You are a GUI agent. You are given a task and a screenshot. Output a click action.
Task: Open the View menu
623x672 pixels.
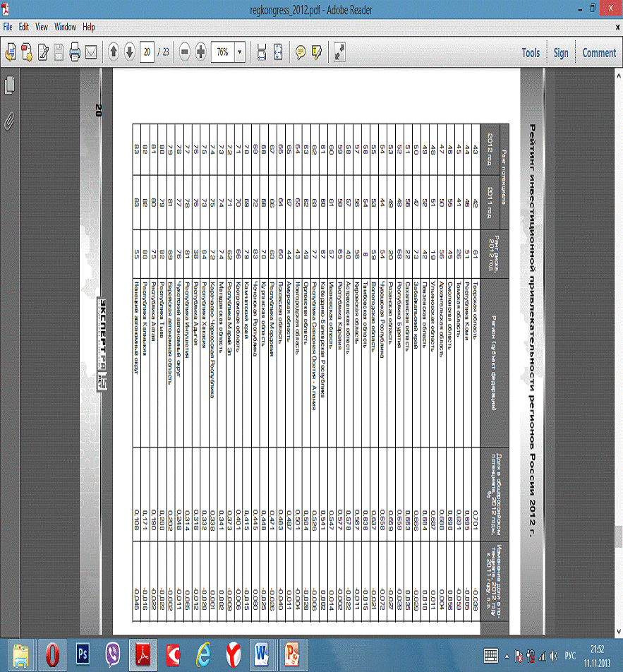click(42, 27)
